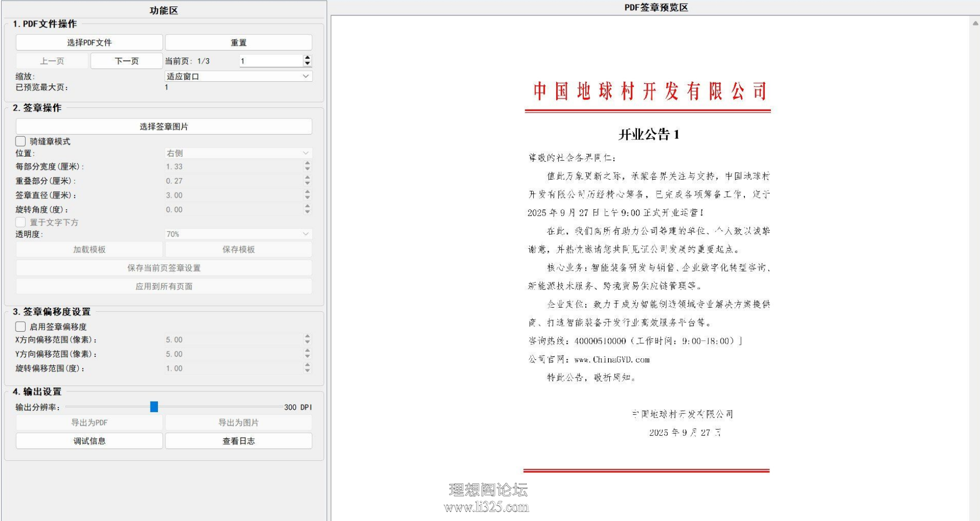Increase X方向偏移范围 with up arrow

[307, 337]
